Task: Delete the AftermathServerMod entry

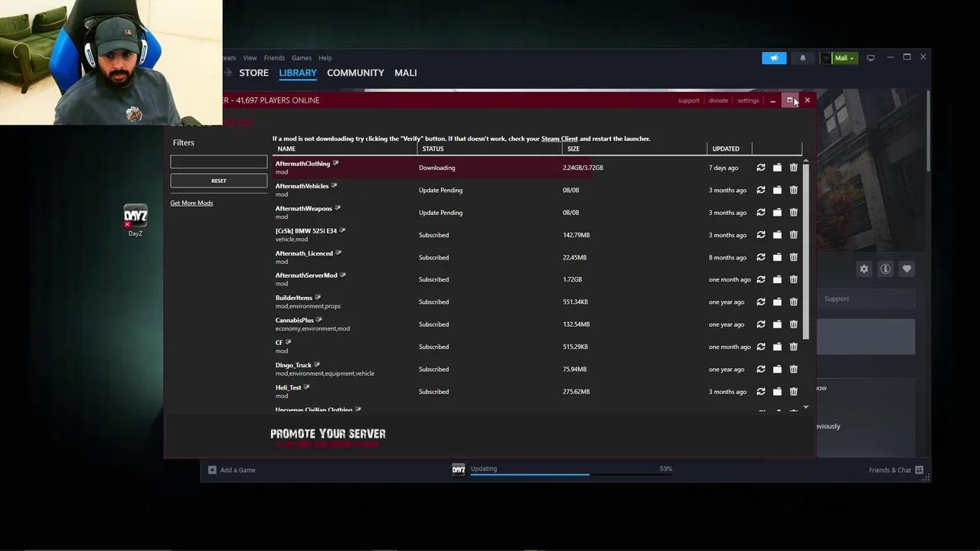Action: pyautogui.click(x=793, y=279)
